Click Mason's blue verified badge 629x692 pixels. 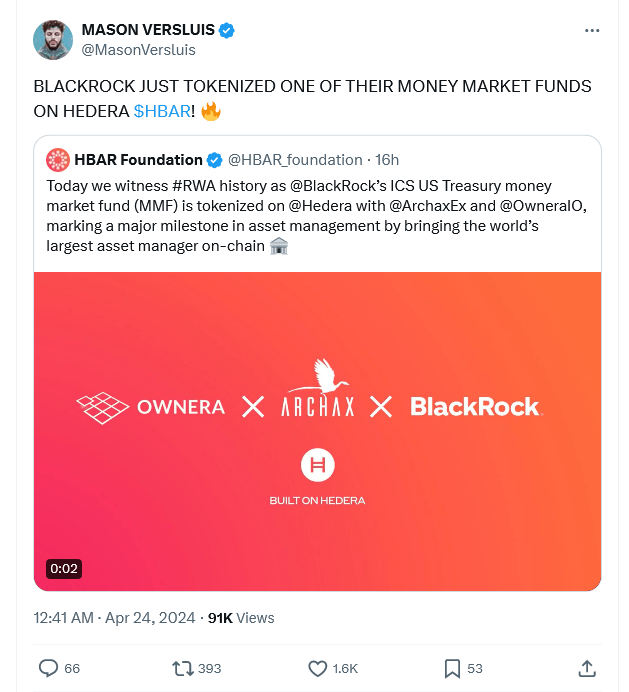228,31
